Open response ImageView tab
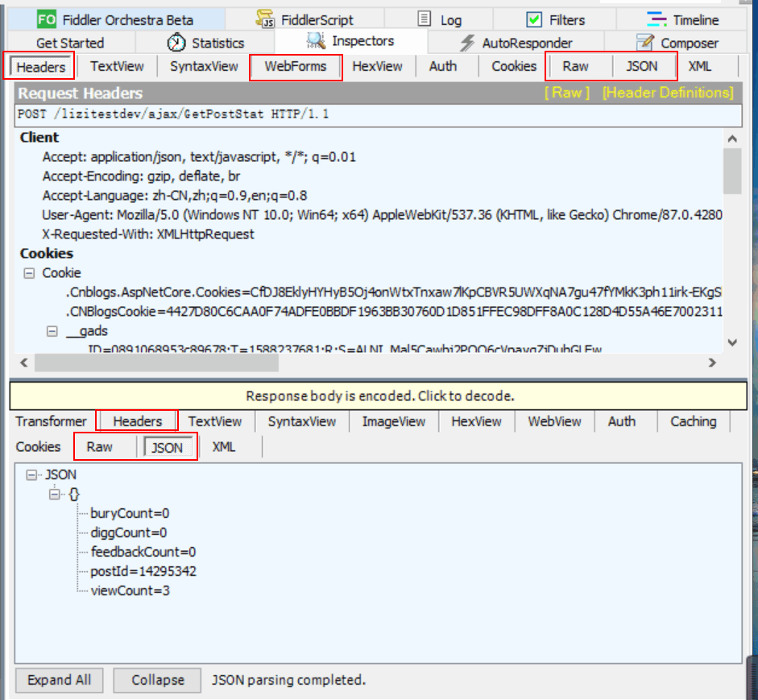This screenshot has height=700, width=758. (x=394, y=421)
